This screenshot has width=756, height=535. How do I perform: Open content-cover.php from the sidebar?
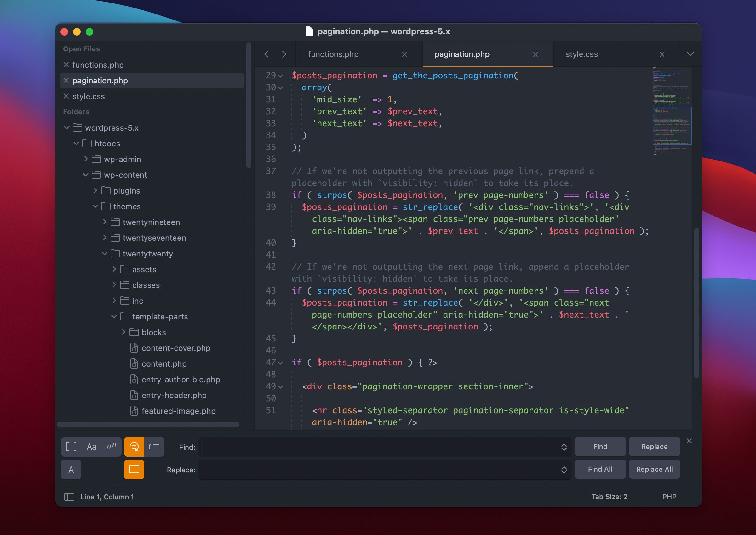176,348
